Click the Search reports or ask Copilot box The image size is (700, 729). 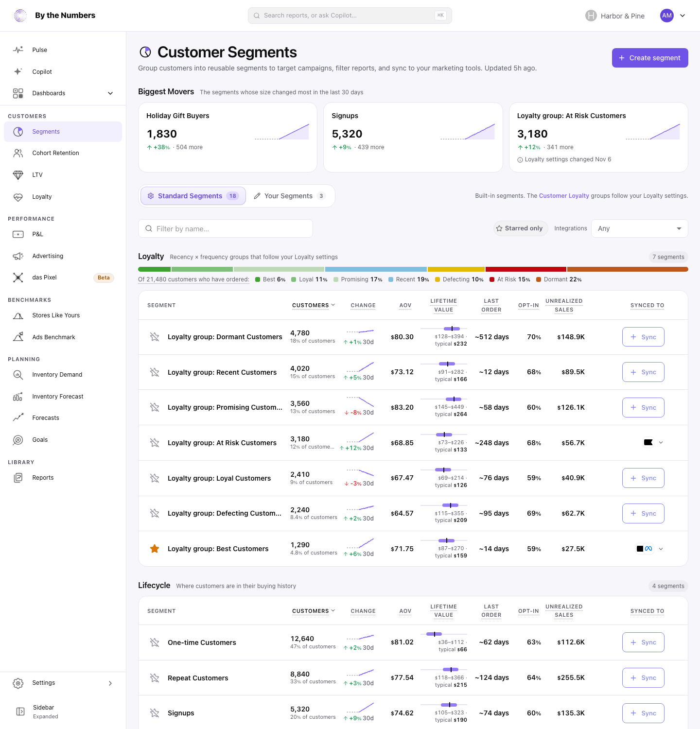[350, 16]
